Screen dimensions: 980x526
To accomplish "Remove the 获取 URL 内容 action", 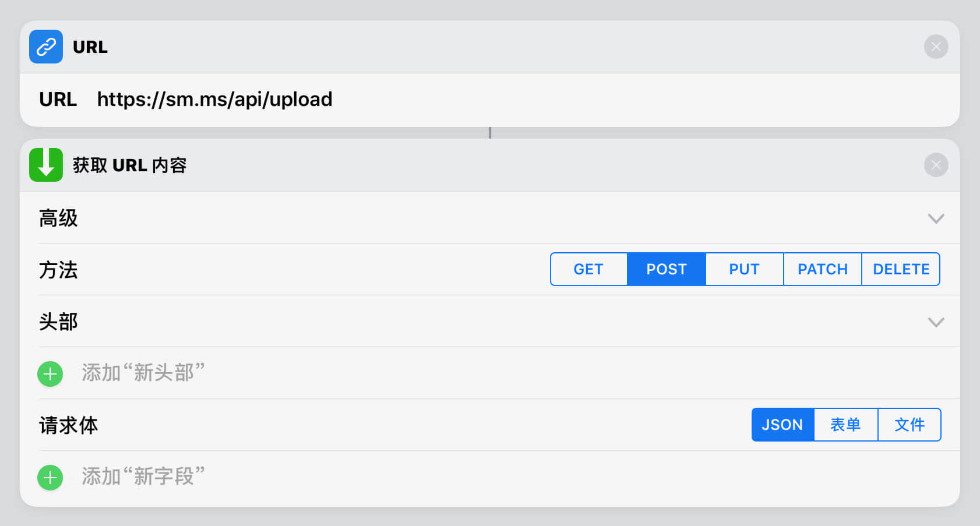I will click(x=936, y=165).
